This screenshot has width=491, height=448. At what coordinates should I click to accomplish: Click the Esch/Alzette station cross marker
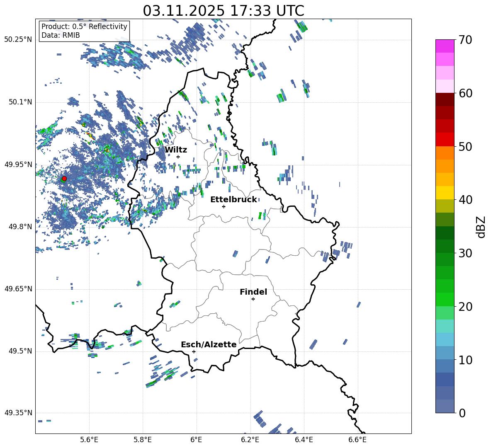tap(194, 351)
